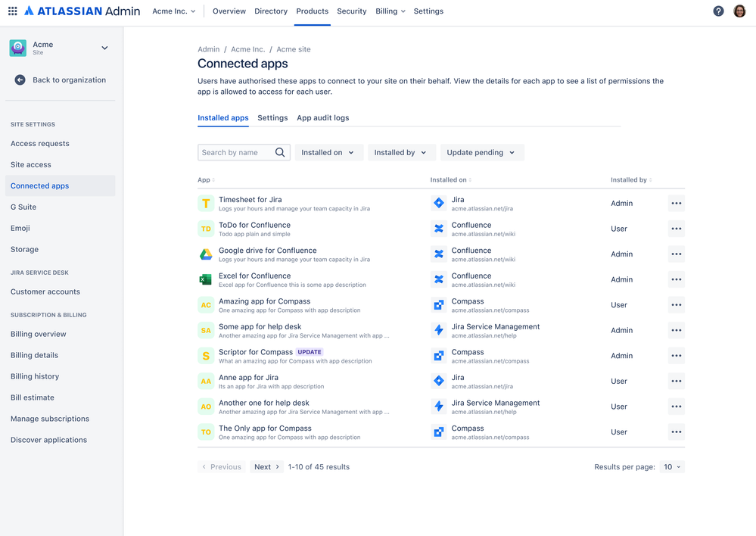756x536 pixels.
Task: Click the Jira product icon in Timesheet row
Action: (x=439, y=203)
